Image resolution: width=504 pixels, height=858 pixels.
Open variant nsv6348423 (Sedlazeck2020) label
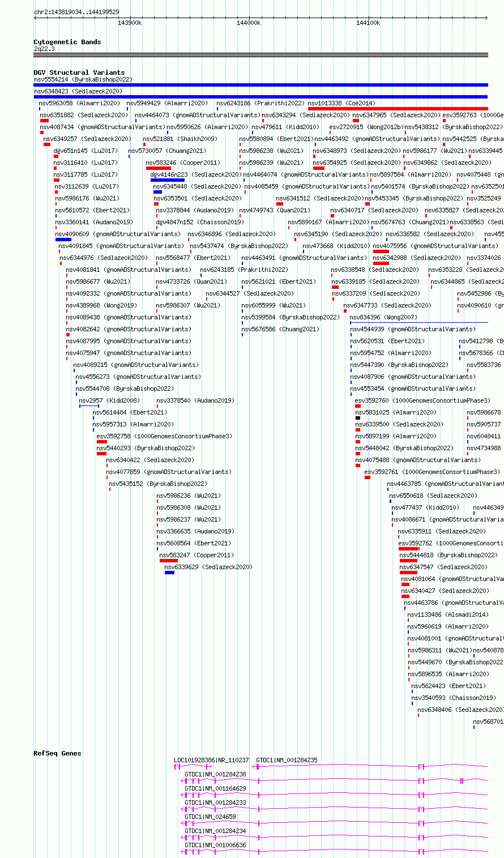(78, 91)
